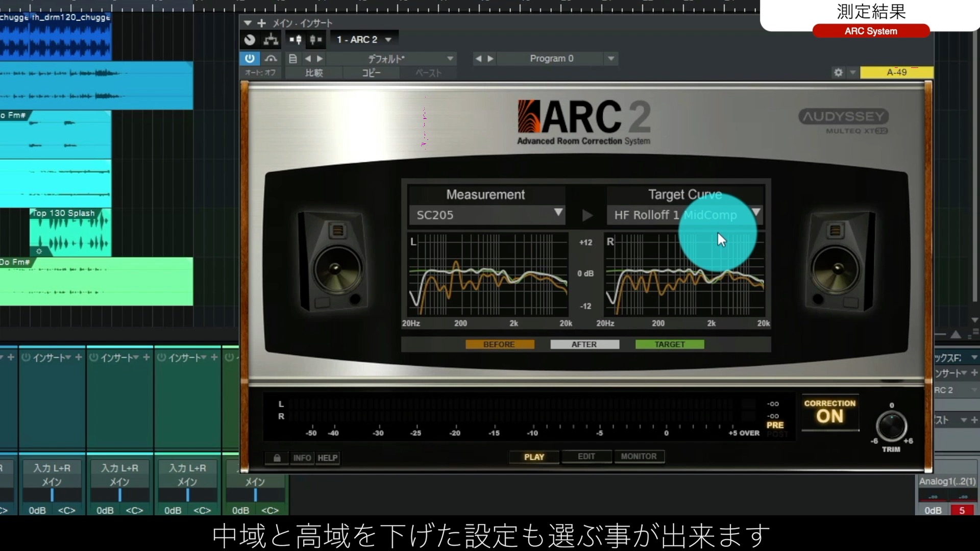The image size is (980, 551).
Task: Click the lock/unlock icon near meter
Action: pyautogui.click(x=277, y=458)
